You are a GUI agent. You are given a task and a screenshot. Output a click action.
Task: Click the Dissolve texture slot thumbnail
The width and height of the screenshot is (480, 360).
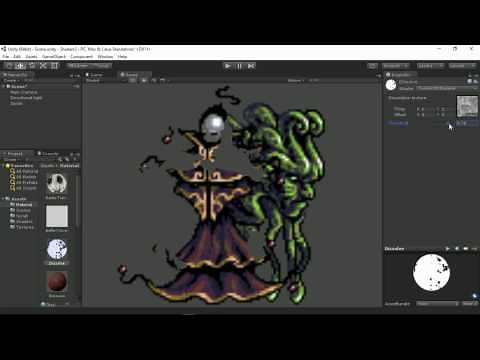point(467,106)
